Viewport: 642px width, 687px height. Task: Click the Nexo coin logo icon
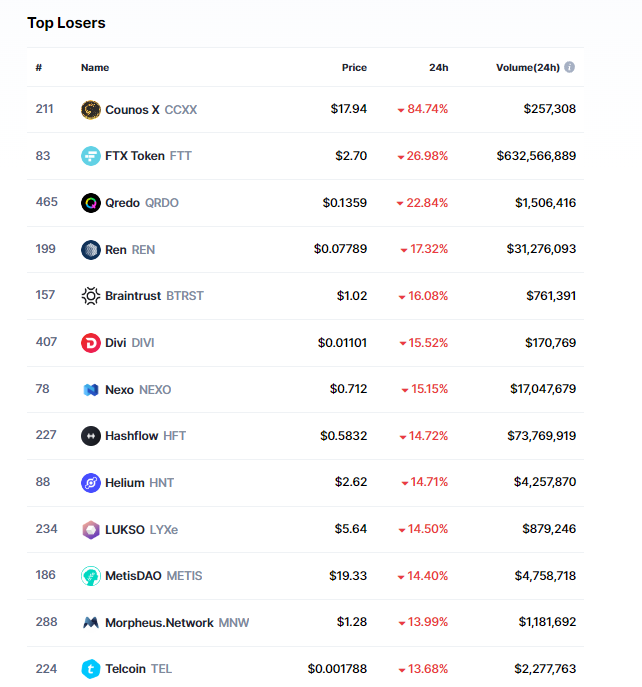(91, 389)
